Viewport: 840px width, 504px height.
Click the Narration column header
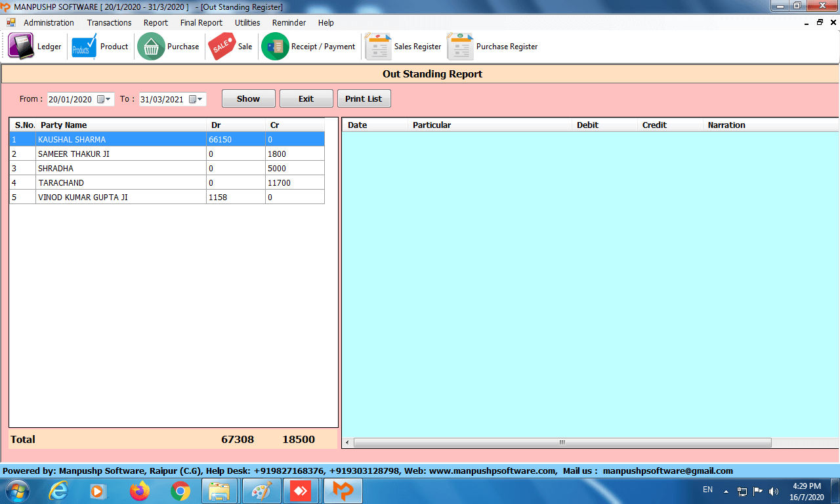[771, 125]
